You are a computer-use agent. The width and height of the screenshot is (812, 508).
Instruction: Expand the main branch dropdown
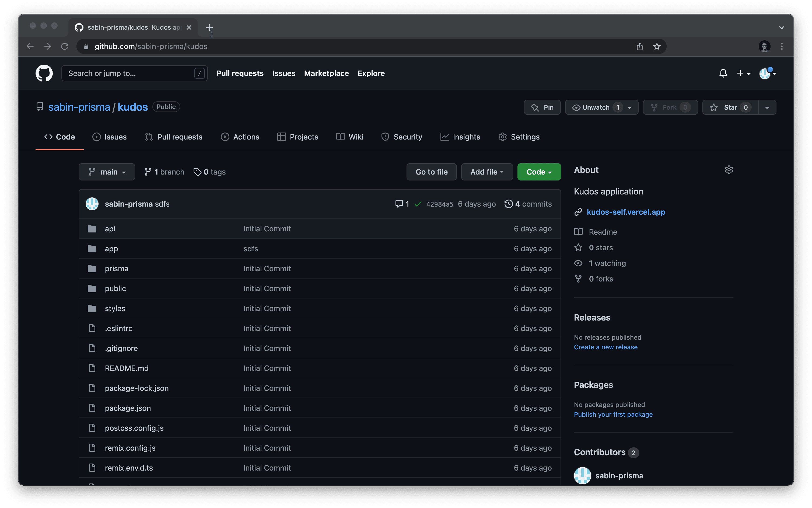[x=107, y=172]
